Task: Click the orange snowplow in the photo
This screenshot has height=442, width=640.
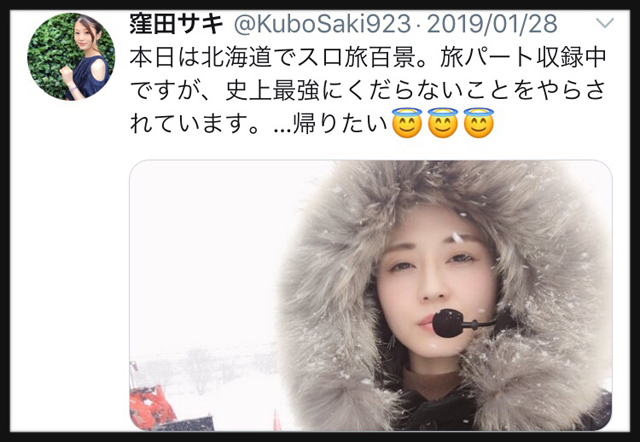Action: [151, 404]
